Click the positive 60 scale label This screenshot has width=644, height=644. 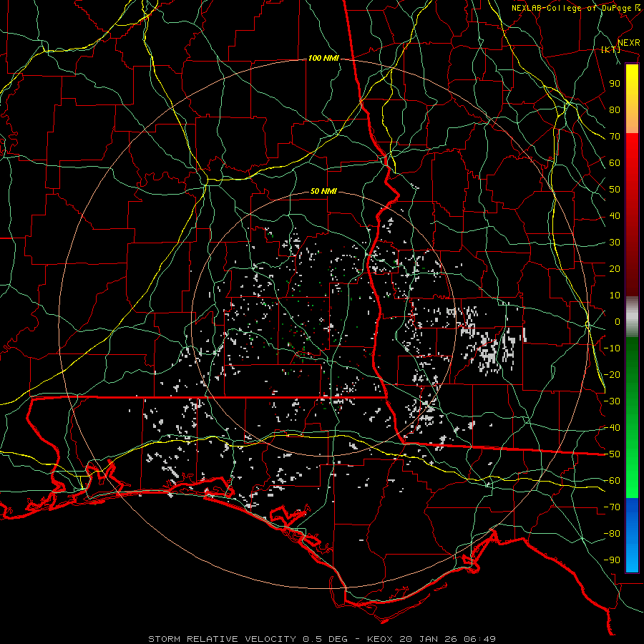(615, 163)
